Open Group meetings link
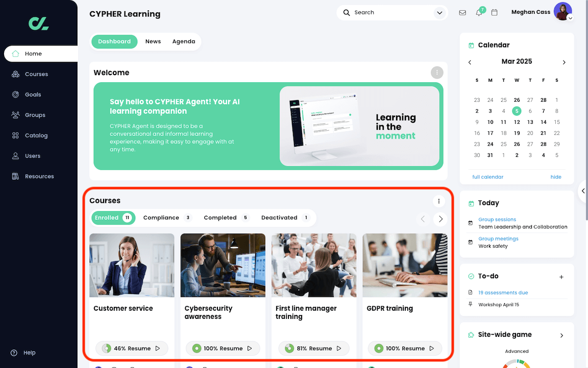The image size is (588, 368). coord(498,239)
